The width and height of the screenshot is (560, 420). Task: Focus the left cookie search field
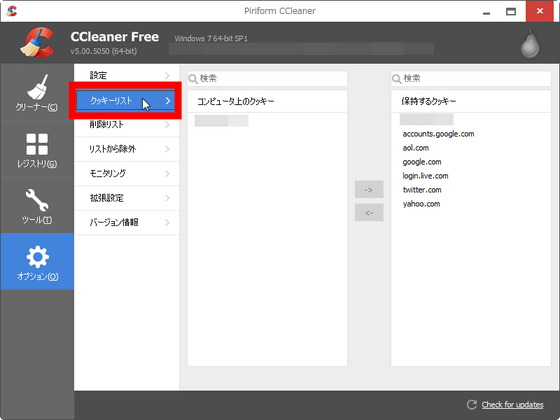[x=267, y=79]
